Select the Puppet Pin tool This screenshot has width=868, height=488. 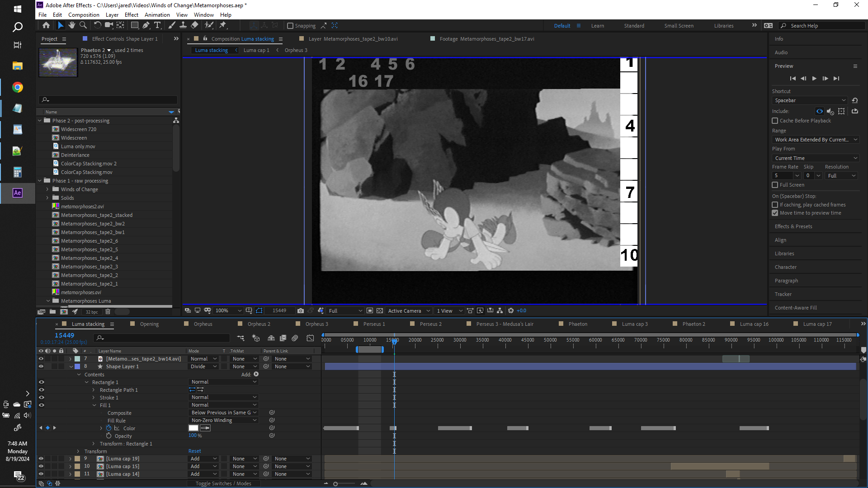click(x=223, y=25)
